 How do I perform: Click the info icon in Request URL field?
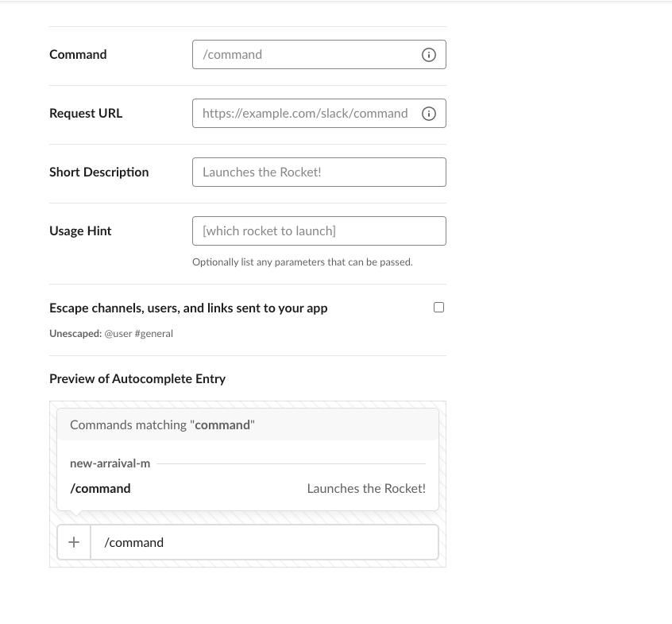[x=429, y=114]
